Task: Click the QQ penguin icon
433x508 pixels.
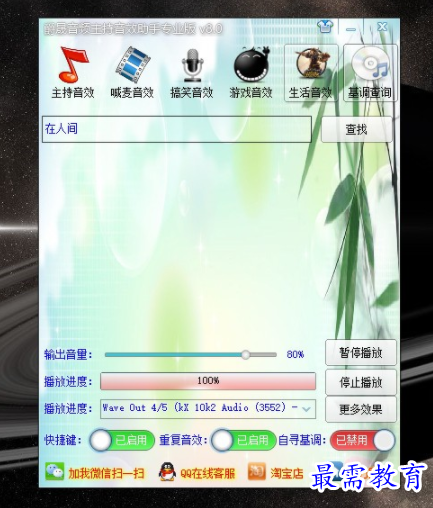Action: (x=167, y=472)
